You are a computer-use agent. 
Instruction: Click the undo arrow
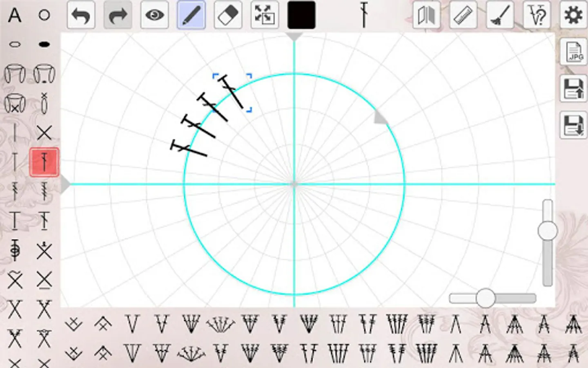pyautogui.click(x=81, y=15)
